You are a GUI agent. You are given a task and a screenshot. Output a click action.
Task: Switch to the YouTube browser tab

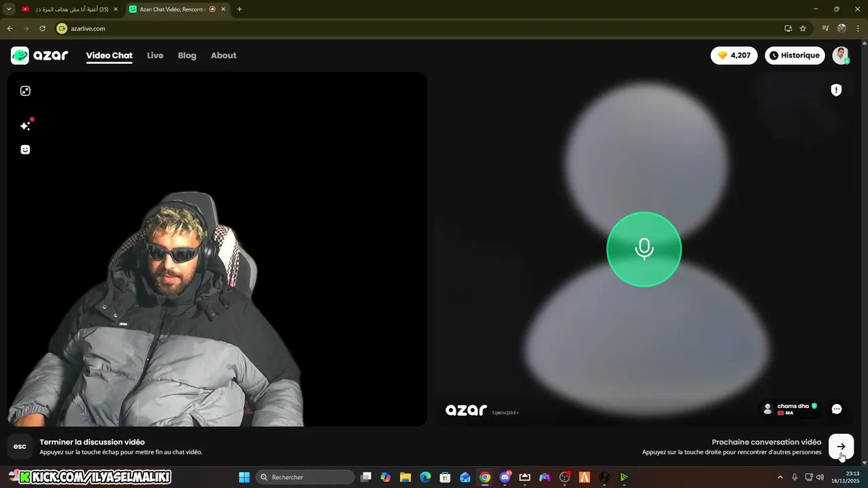(70, 9)
